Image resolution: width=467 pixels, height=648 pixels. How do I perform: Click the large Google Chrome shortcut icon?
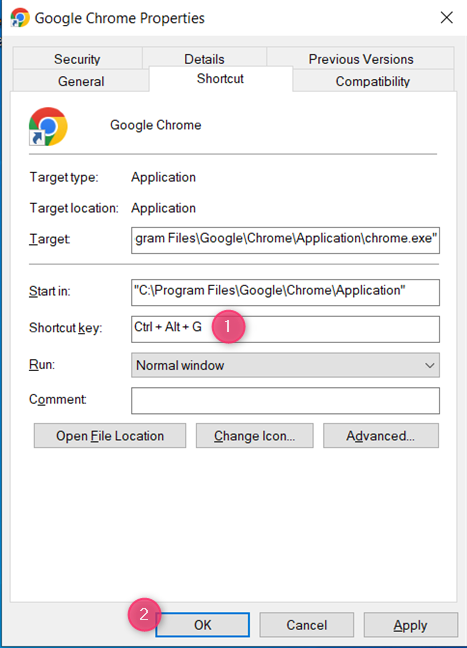pyautogui.click(x=48, y=126)
